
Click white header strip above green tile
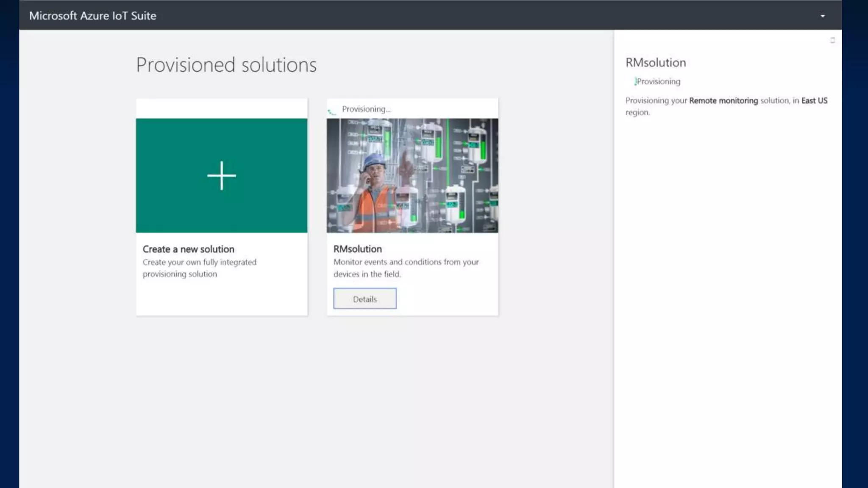click(x=221, y=108)
